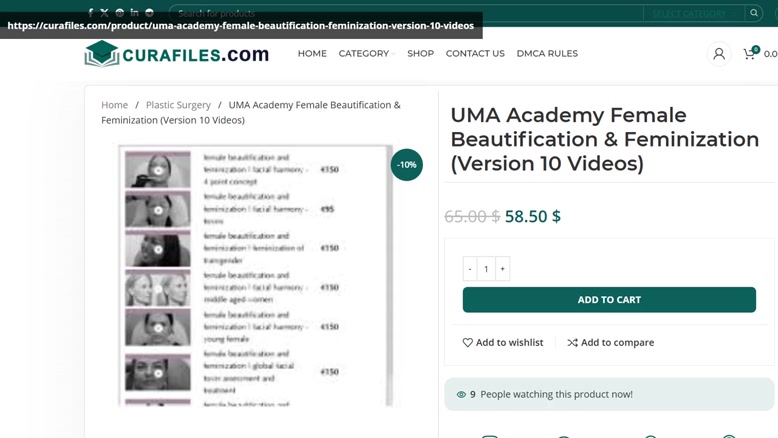Viewport: 778px width, 438px height.
Task: Open the X (Twitter) social link
Action: pyautogui.click(x=104, y=13)
